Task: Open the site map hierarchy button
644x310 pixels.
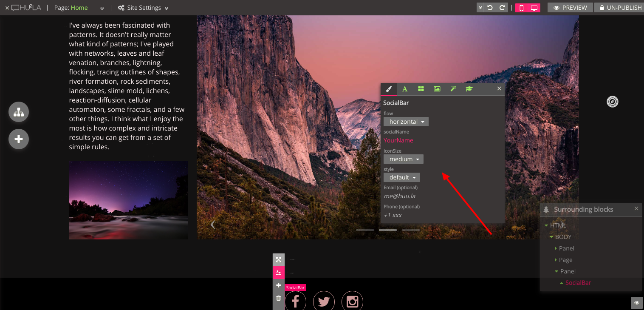Action: click(19, 112)
